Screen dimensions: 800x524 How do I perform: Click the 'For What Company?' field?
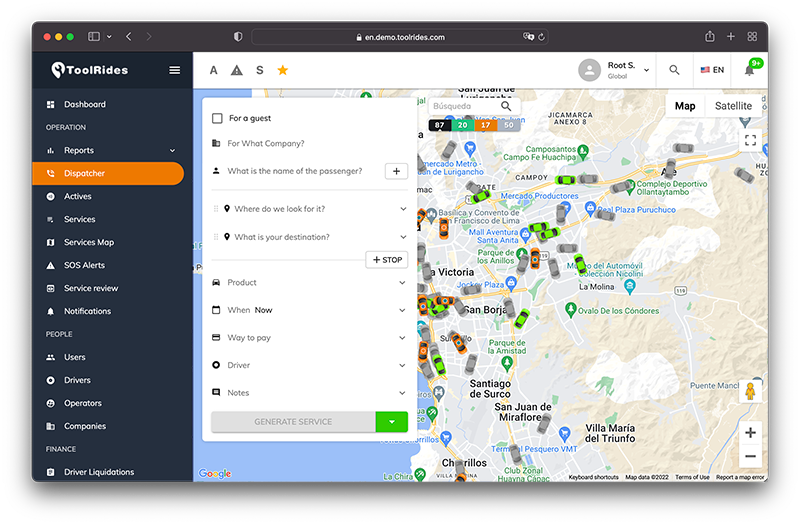309,143
